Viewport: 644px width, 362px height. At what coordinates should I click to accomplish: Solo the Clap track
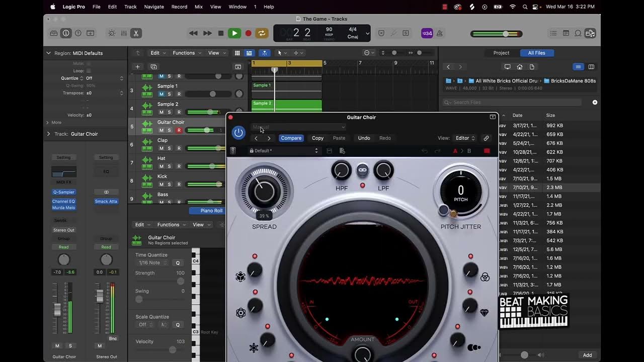170,148
